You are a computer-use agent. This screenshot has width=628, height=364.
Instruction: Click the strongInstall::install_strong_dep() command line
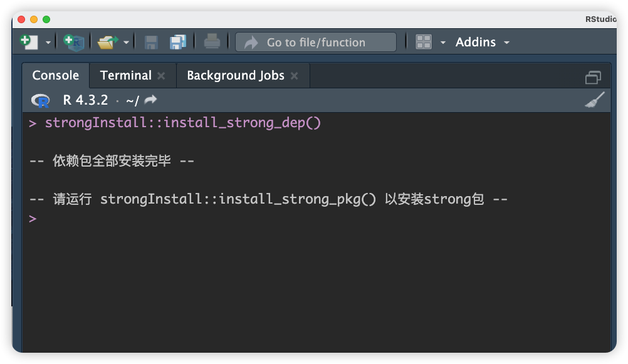(x=182, y=123)
